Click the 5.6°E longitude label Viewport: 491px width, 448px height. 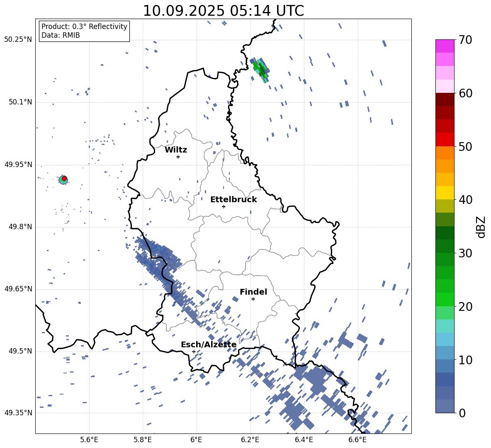coord(89,440)
